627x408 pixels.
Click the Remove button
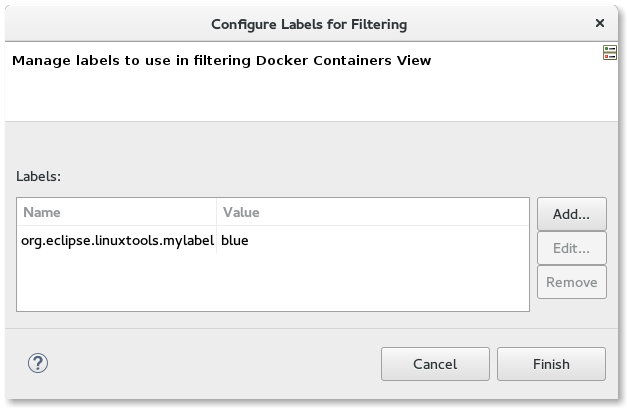[x=571, y=282]
